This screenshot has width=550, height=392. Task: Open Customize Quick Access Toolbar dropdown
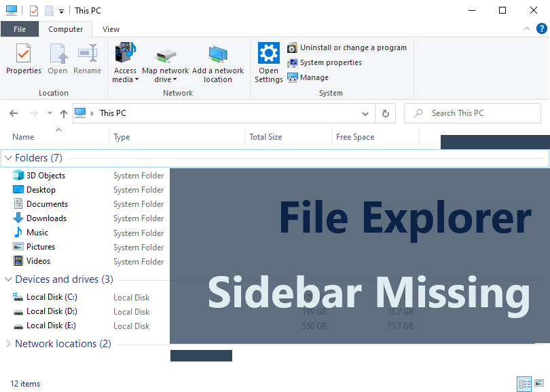[x=61, y=12]
